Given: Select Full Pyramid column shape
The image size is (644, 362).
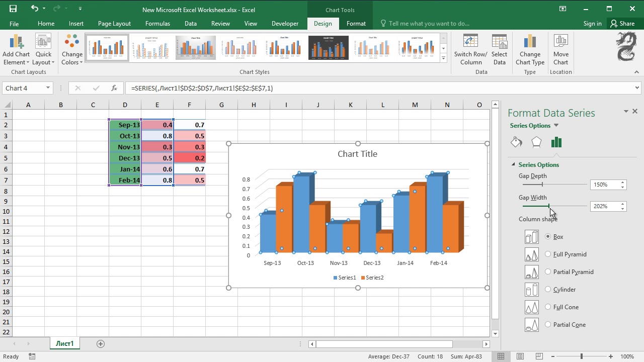Looking at the screenshot, I should 548,254.
